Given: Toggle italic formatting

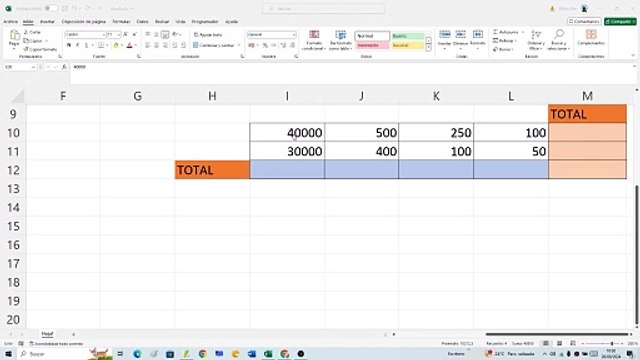Looking at the screenshot, I should tap(78, 45).
